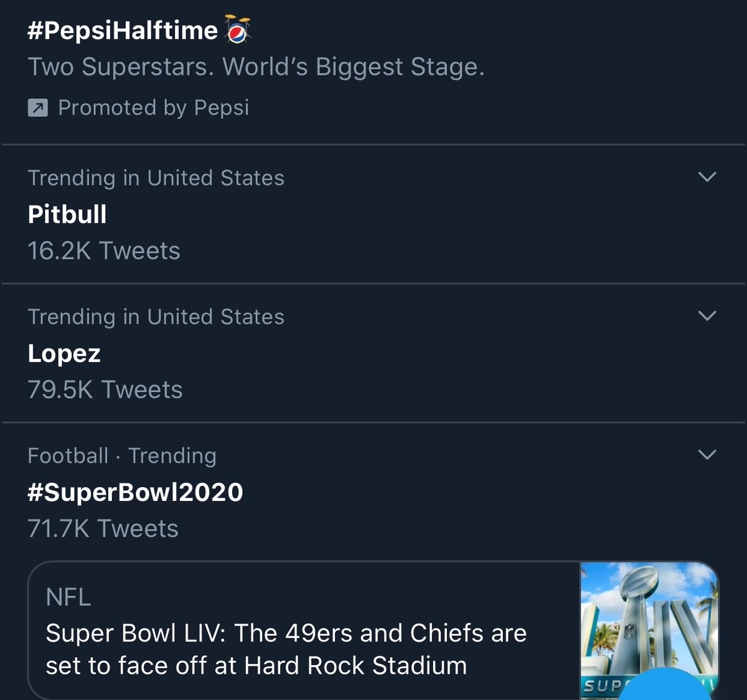The height and width of the screenshot is (700, 747).
Task: Select the Lopez trending topic
Action: [64, 353]
